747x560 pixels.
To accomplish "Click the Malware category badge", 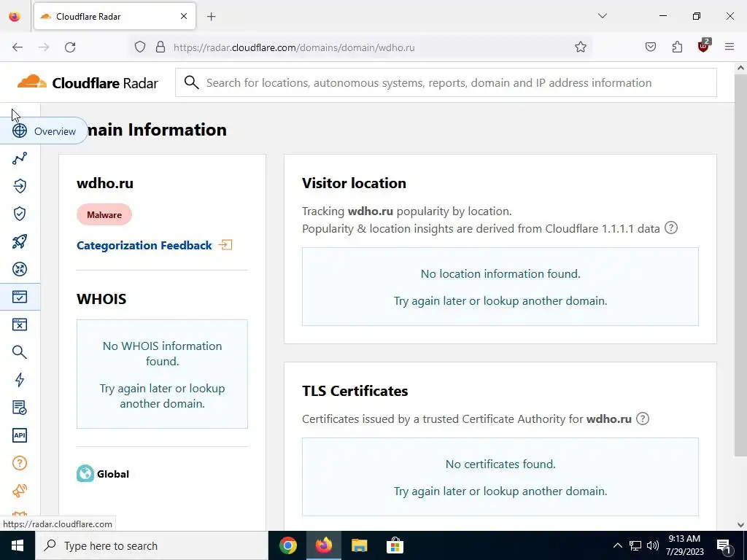I will click(104, 215).
